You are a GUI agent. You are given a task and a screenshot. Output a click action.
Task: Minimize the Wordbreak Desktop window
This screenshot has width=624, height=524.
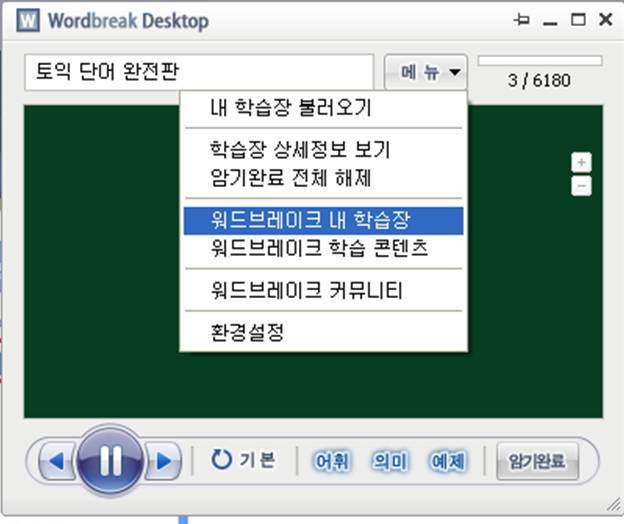(550, 24)
